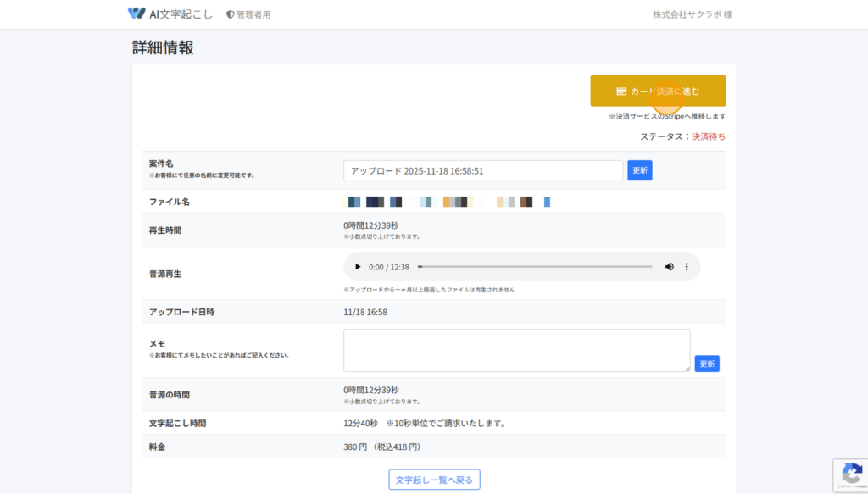Click the reCAPTCHA badge icon
Viewport: 868px width, 494px height.
tap(850, 474)
